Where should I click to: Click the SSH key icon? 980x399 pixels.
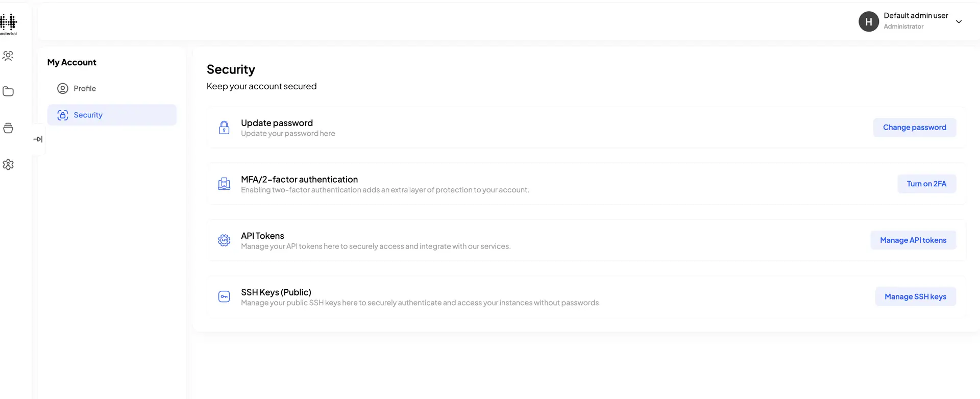click(224, 296)
